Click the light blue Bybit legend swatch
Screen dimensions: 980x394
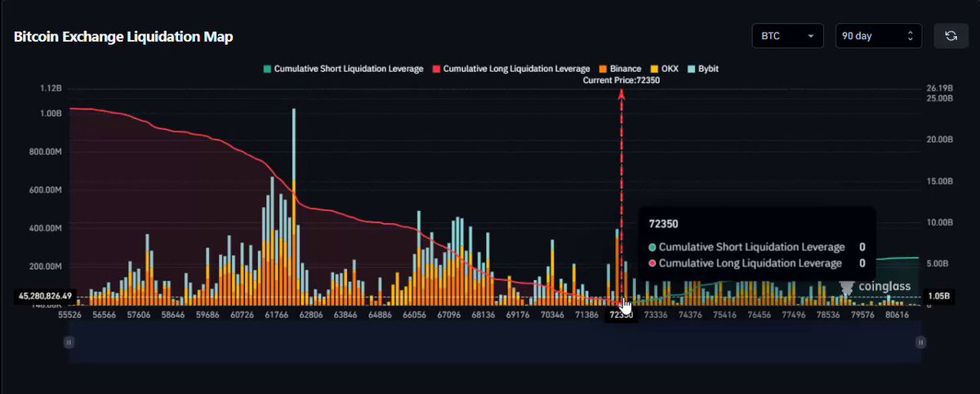point(691,69)
